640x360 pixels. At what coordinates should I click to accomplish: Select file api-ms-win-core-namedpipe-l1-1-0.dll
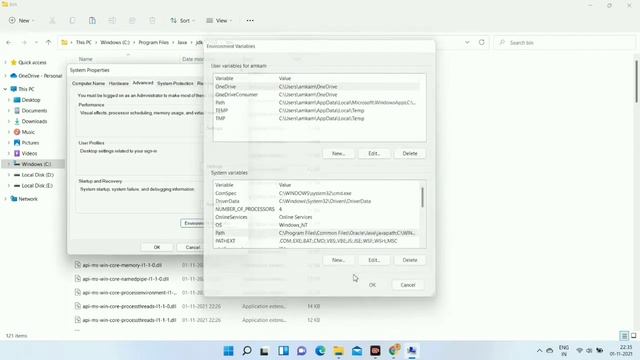pyautogui.click(x=126, y=279)
